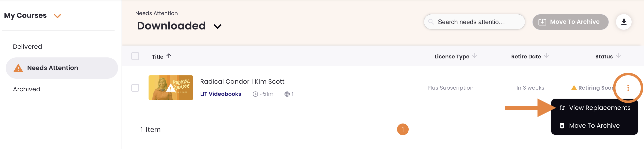Click the orange warning icon beside Needs Attention
The image size is (644, 149).
click(x=18, y=68)
